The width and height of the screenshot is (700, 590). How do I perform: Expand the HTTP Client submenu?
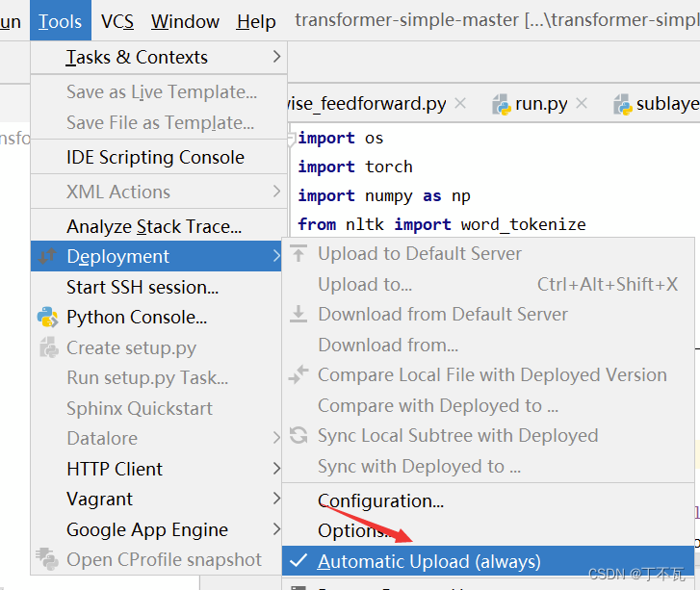(x=277, y=469)
